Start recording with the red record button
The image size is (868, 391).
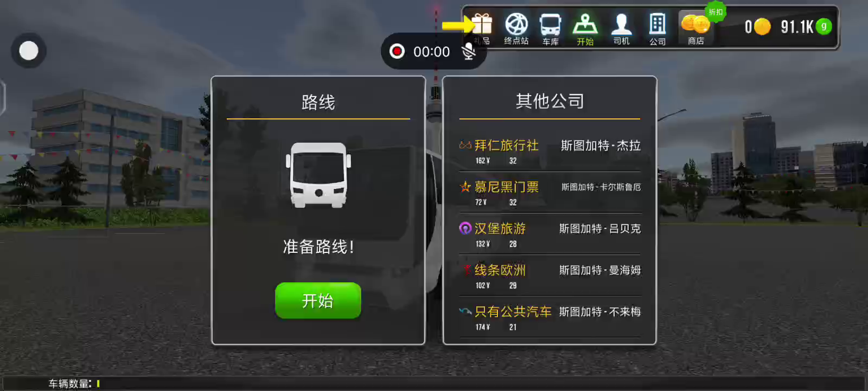(397, 52)
